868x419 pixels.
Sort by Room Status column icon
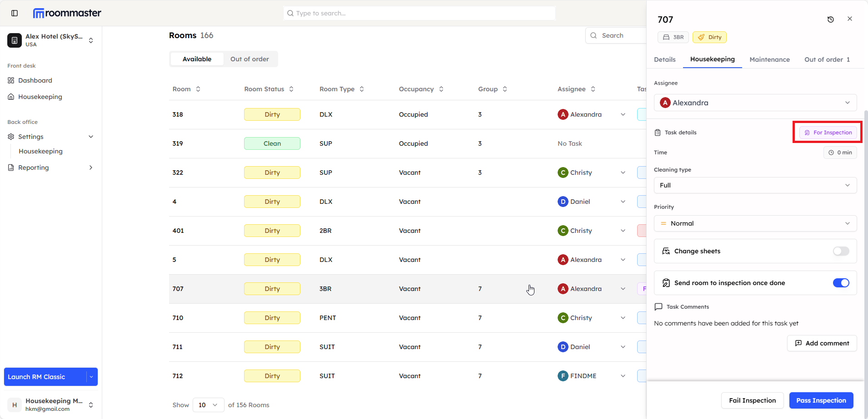pyautogui.click(x=291, y=89)
